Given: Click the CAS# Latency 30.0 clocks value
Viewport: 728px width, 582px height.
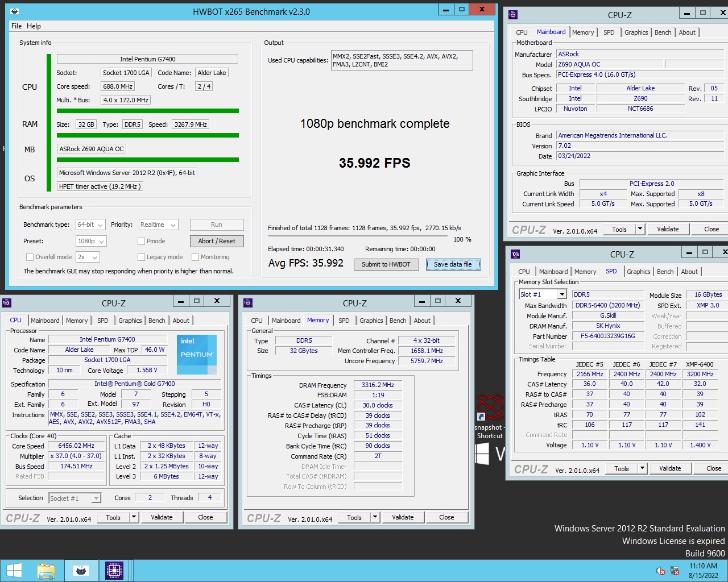Looking at the screenshot, I should click(x=378, y=405).
